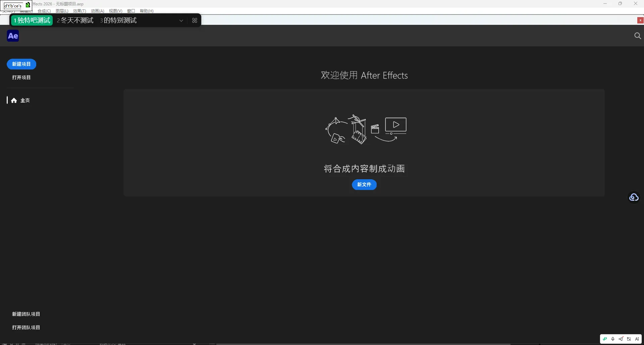This screenshot has width=644, height=345.
Task: Select IME candidate 1 独特吧测试
Action: point(32,20)
